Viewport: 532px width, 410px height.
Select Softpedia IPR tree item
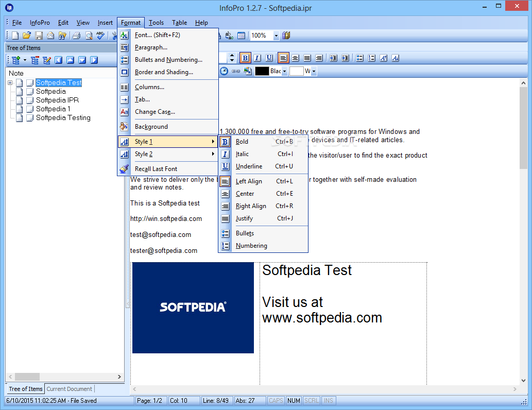coord(57,100)
